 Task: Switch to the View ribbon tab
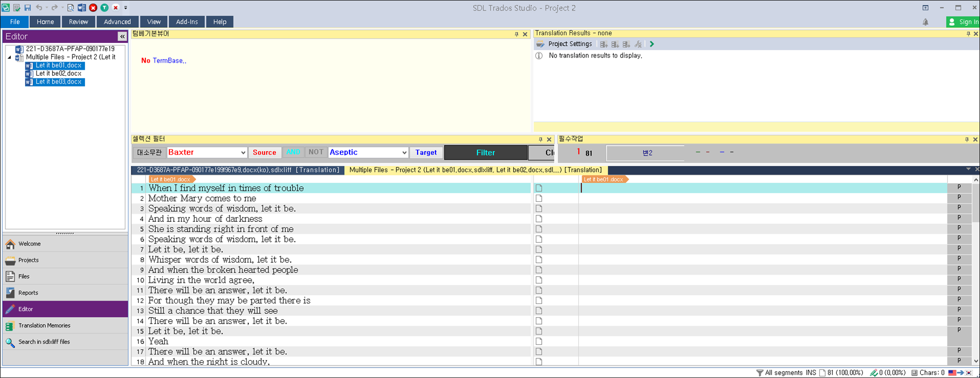point(154,22)
